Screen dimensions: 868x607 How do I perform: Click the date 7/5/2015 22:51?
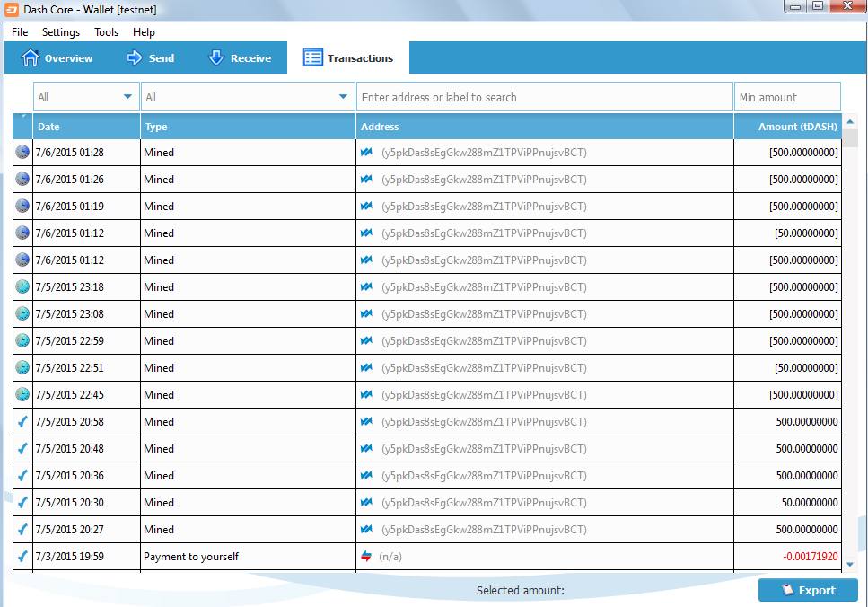(70, 367)
